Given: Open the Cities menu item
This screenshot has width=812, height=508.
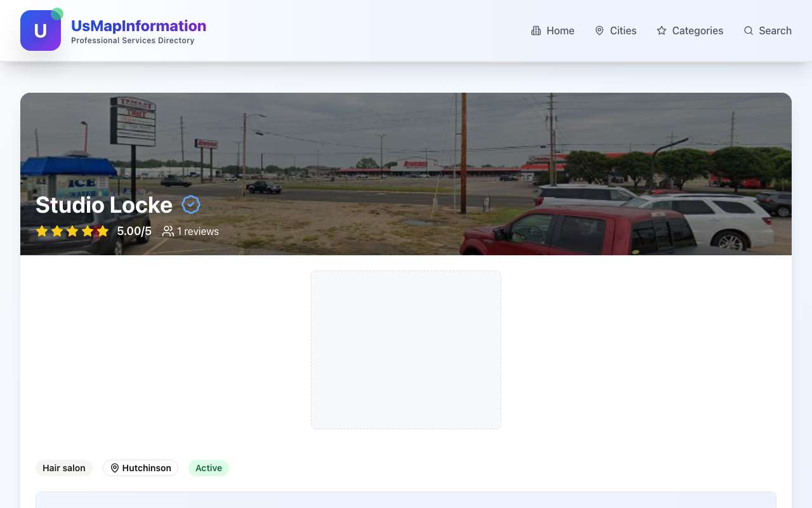Looking at the screenshot, I should click(x=615, y=30).
